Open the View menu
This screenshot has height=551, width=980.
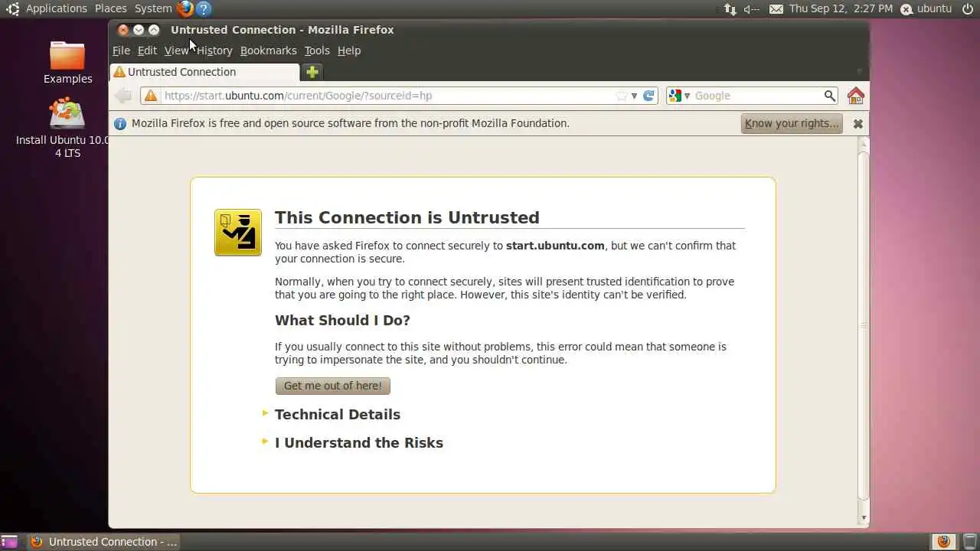(x=176, y=51)
